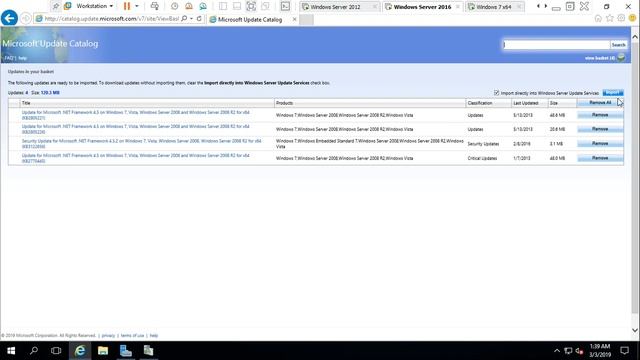Show the VMware library sidebar icon
The image size is (640, 360).
223,6
